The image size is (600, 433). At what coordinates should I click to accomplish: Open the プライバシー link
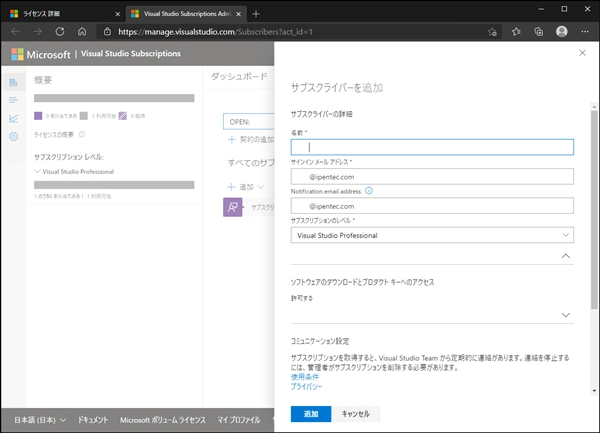point(307,386)
